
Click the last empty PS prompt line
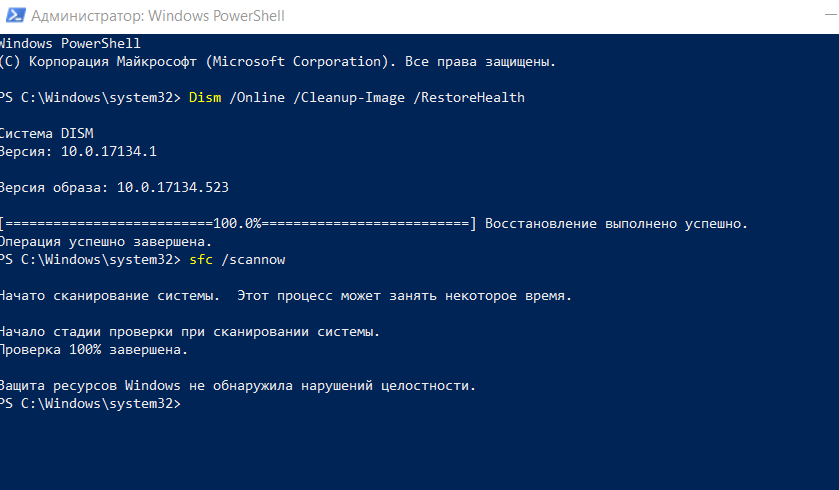(x=90, y=403)
